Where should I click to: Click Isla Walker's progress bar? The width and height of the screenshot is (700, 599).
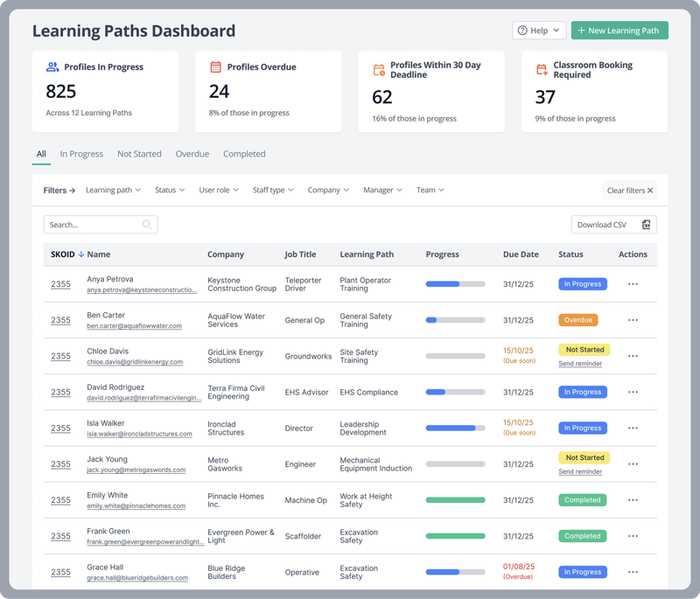[x=455, y=428]
